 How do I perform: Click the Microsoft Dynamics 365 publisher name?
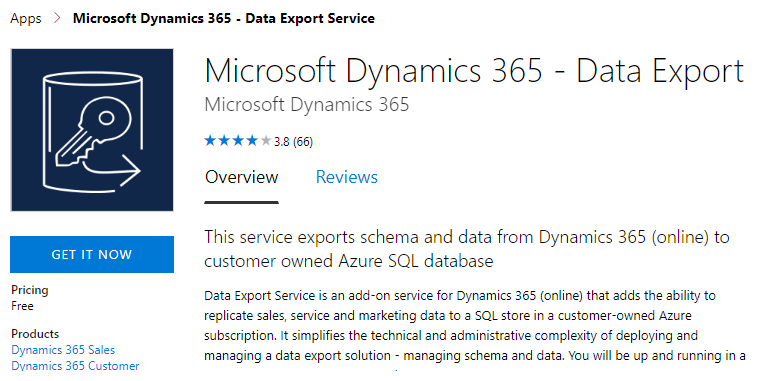point(307,105)
